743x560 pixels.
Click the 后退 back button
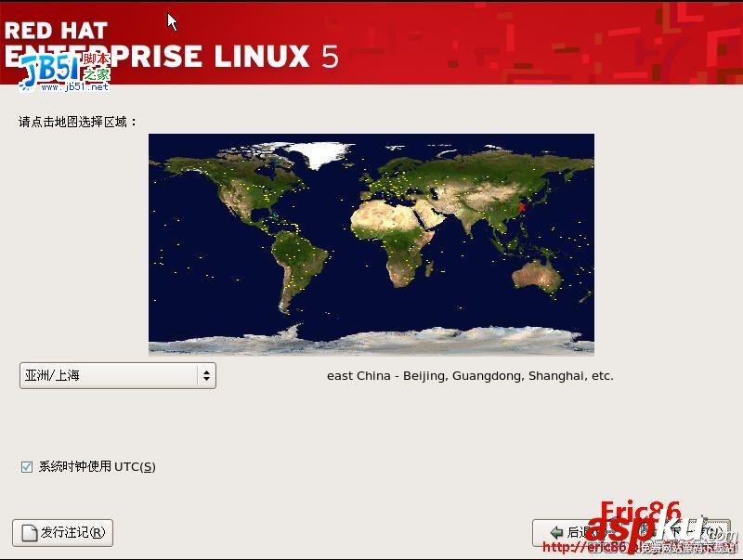pyautogui.click(x=580, y=533)
